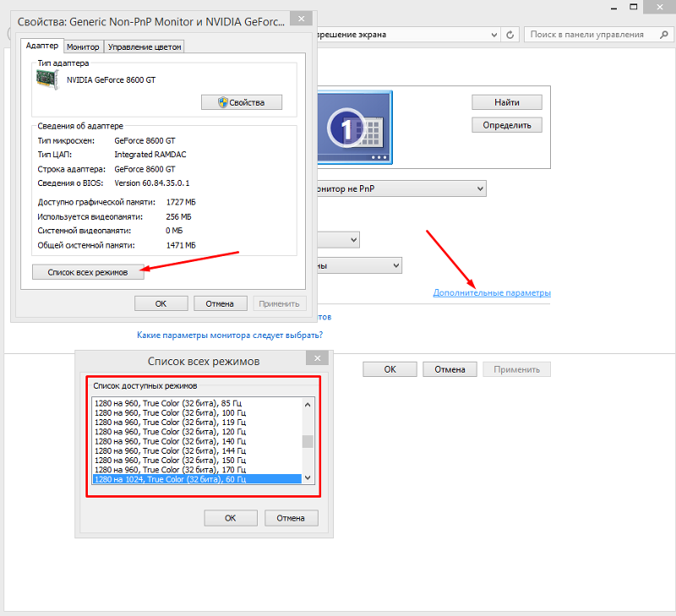Click the Определить button
Viewport: 676px width, 616px height.
[506, 125]
